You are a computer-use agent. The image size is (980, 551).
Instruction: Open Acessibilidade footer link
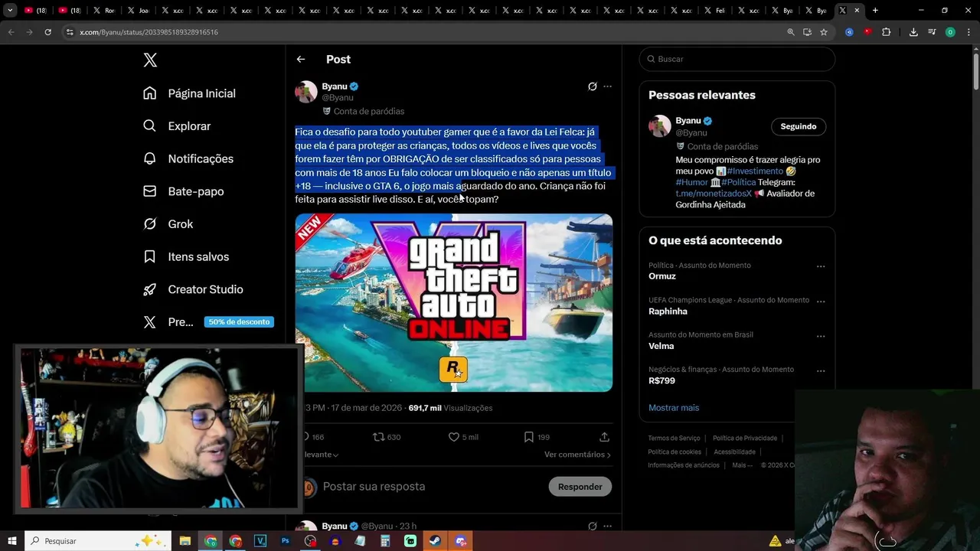pyautogui.click(x=735, y=452)
